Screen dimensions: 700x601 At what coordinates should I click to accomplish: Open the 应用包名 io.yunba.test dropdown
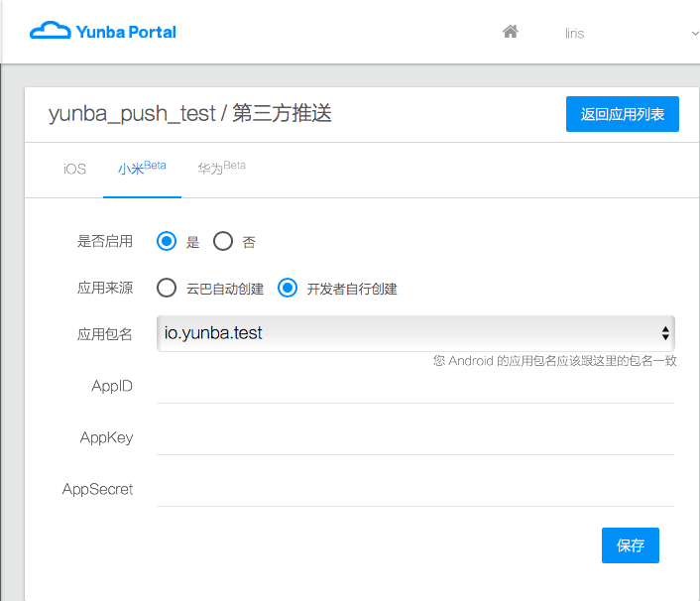tap(415, 333)
